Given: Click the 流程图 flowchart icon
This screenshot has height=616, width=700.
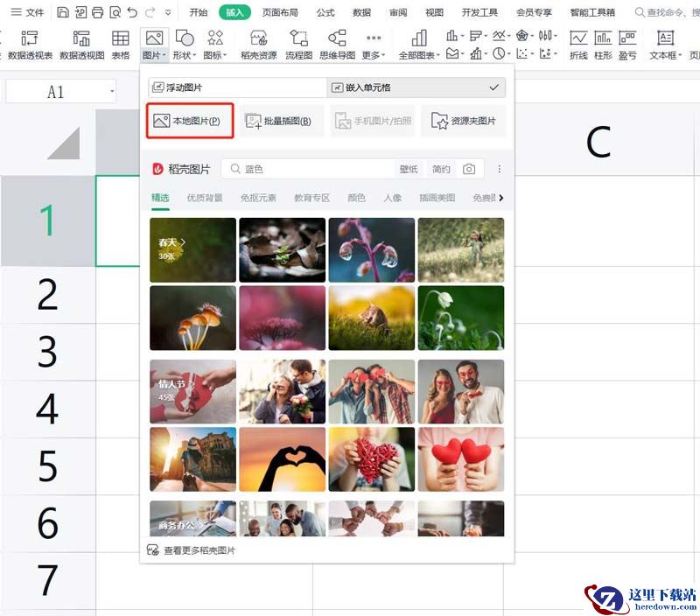Looking at the screenshot, I should 298,45.
